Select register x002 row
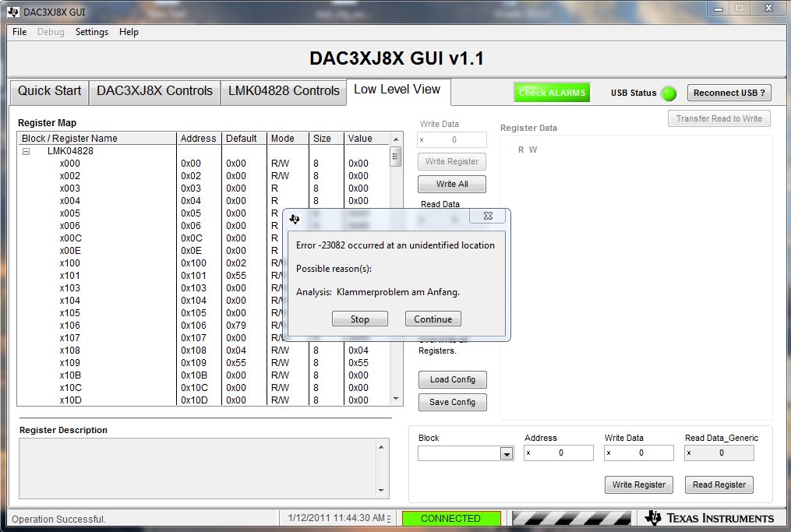The height and width of the screenshot is (532, 791). [204, 176]
